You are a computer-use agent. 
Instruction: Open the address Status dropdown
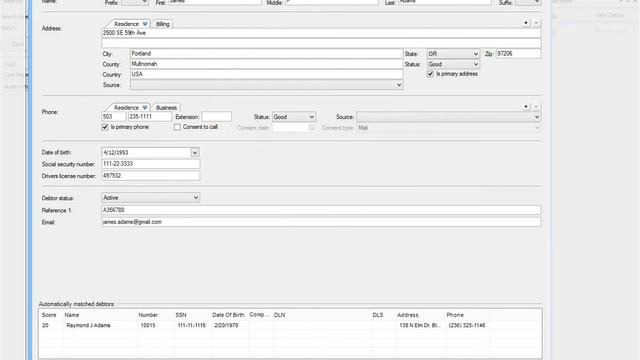coord(453,64)
